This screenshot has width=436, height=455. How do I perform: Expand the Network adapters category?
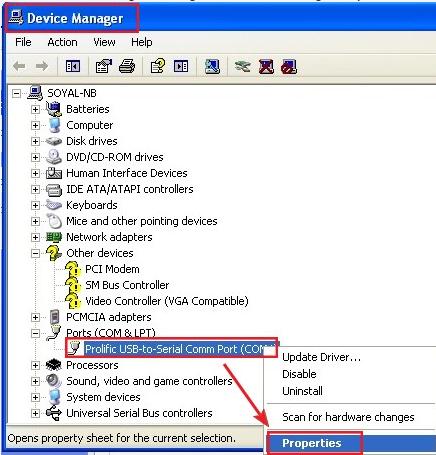point(35,237)
